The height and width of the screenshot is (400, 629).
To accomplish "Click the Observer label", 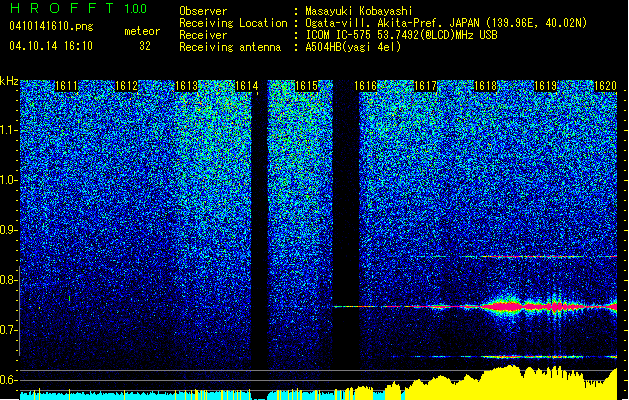I will (x=203, y=11).
